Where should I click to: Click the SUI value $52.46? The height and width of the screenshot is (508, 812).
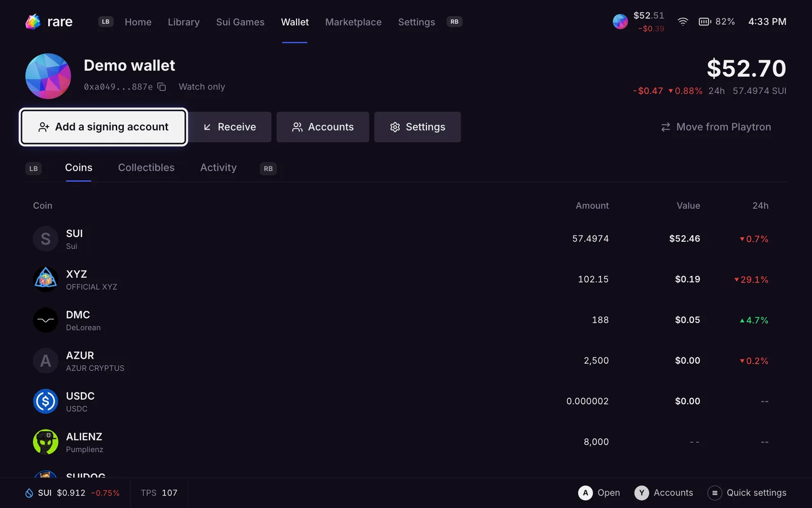[685, 239]
